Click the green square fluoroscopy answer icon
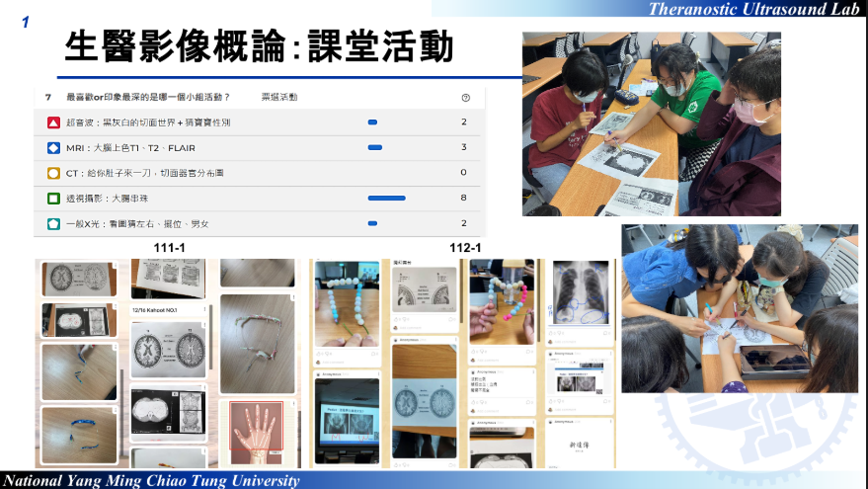Viewport: 868px width, 489px height. click(x=53, y=198)
